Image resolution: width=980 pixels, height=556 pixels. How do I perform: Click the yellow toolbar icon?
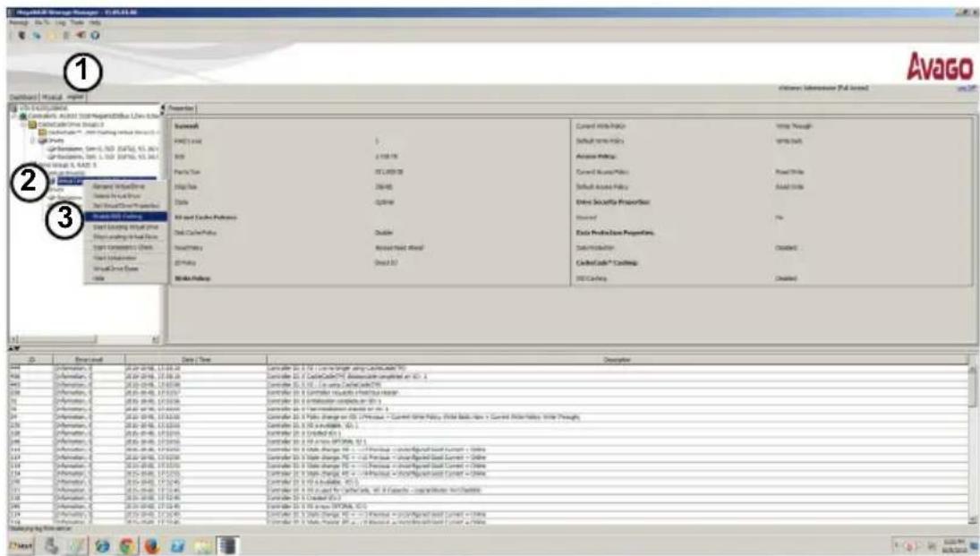52,36
